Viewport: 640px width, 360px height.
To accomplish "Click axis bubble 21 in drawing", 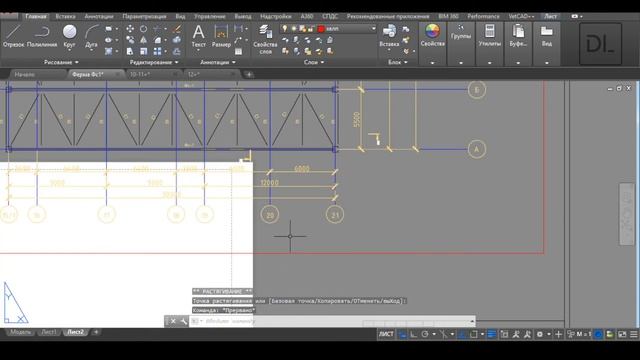I will (x=335, y=215).
